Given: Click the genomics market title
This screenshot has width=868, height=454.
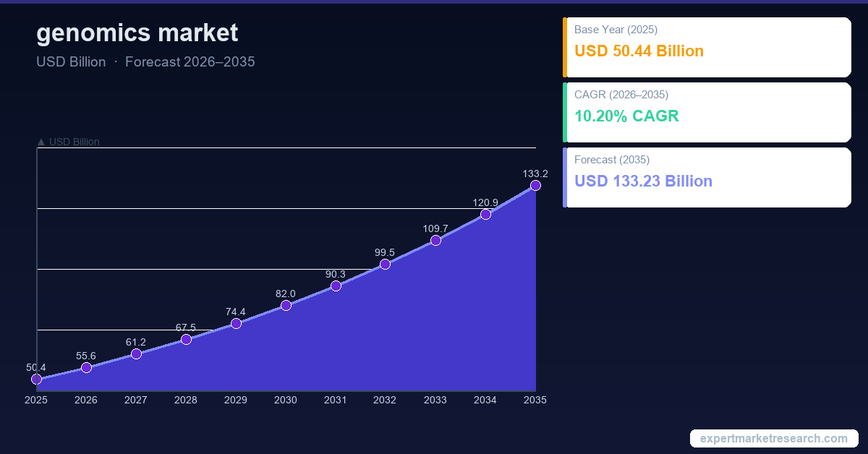Looking at the screenshot, I should tap(137, 33).
